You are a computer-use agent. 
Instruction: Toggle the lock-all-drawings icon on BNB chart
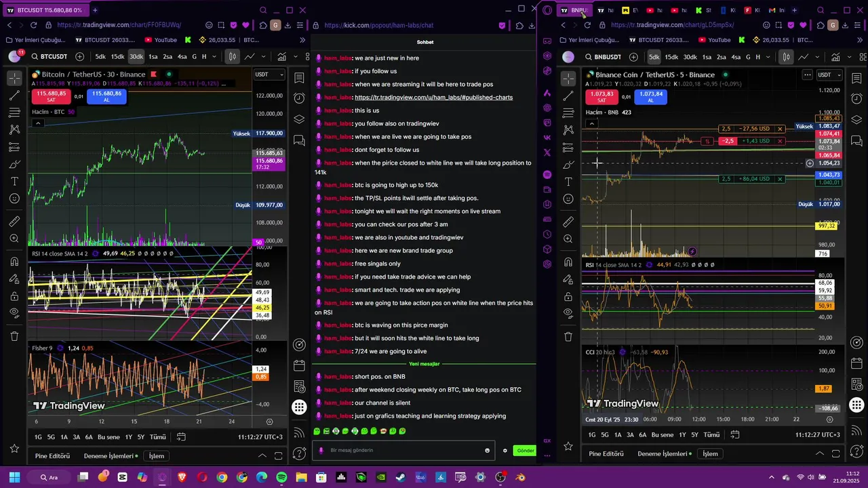click(568, 296)
